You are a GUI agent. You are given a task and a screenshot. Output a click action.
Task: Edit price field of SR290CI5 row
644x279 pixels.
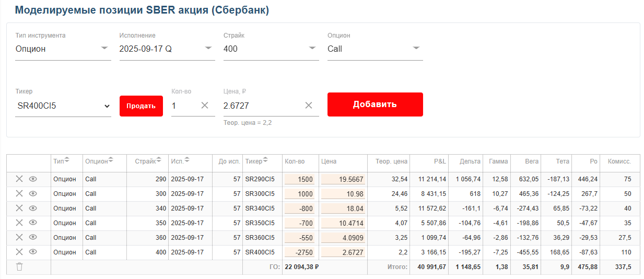tap(344, 179)
